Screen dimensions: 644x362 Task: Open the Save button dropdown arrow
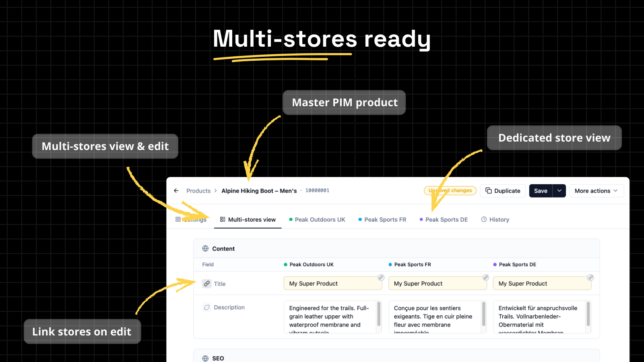(559, 191)
